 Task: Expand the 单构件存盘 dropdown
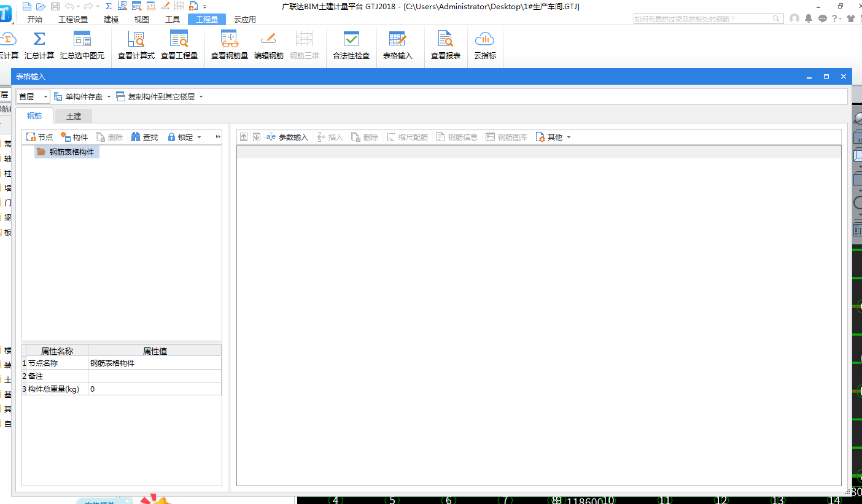[109, 97]
